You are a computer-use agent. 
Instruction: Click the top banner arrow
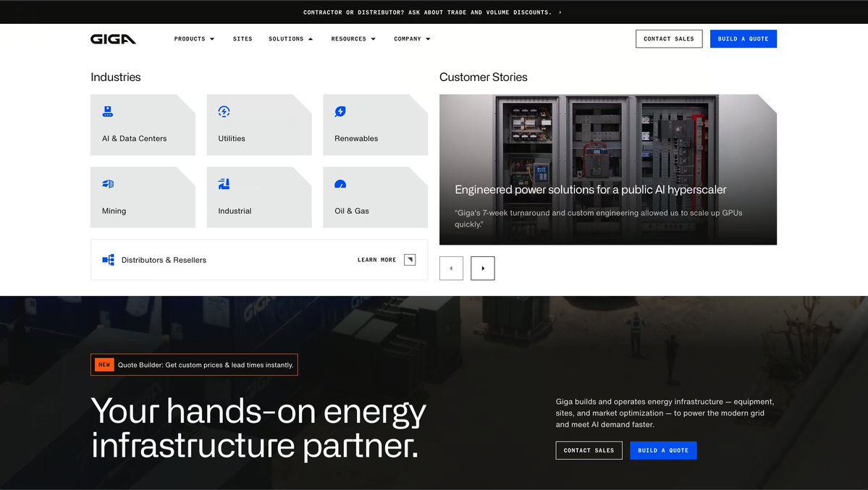tap(560, 12)
